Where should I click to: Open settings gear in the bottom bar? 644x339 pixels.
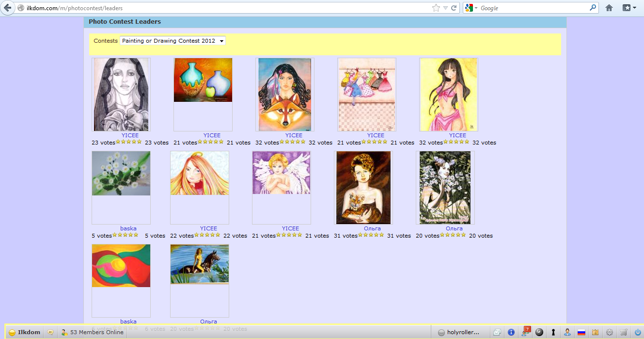(x=610, y=332)
